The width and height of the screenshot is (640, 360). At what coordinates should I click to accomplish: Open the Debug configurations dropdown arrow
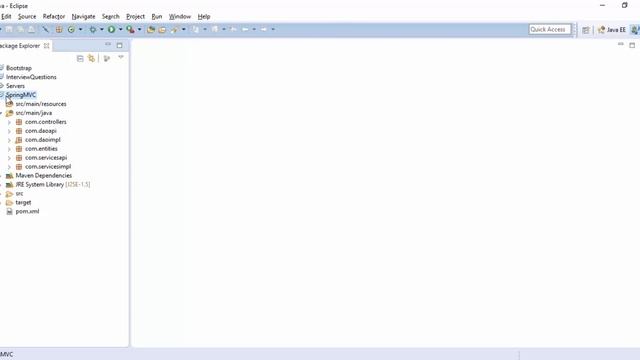102,29
